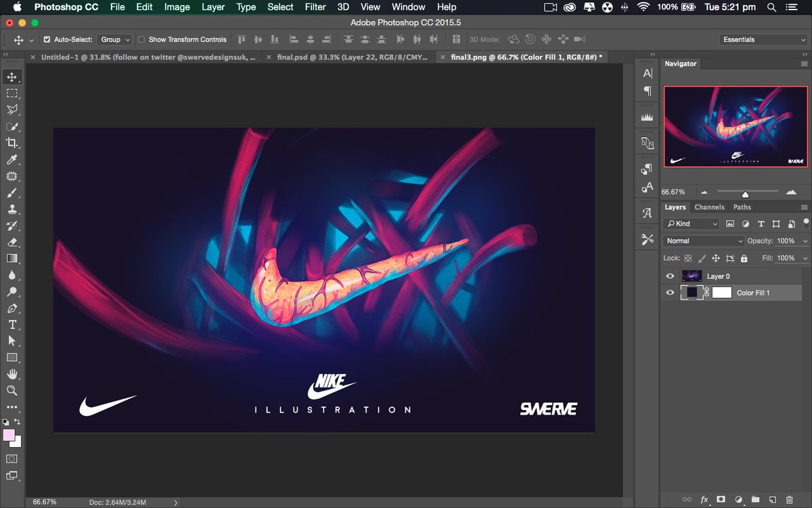Open the Layers panel menu
Viewport: 812px width, 508px height.
(804, 207)
